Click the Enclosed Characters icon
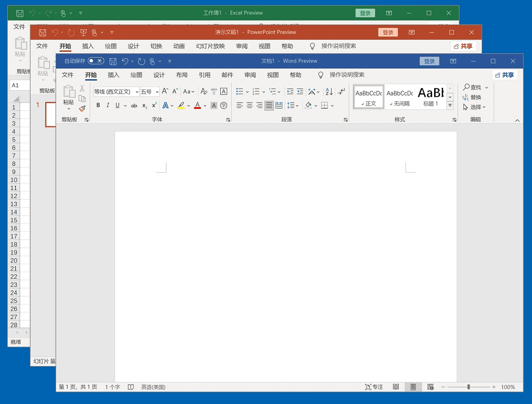 [x=224, y=106]
